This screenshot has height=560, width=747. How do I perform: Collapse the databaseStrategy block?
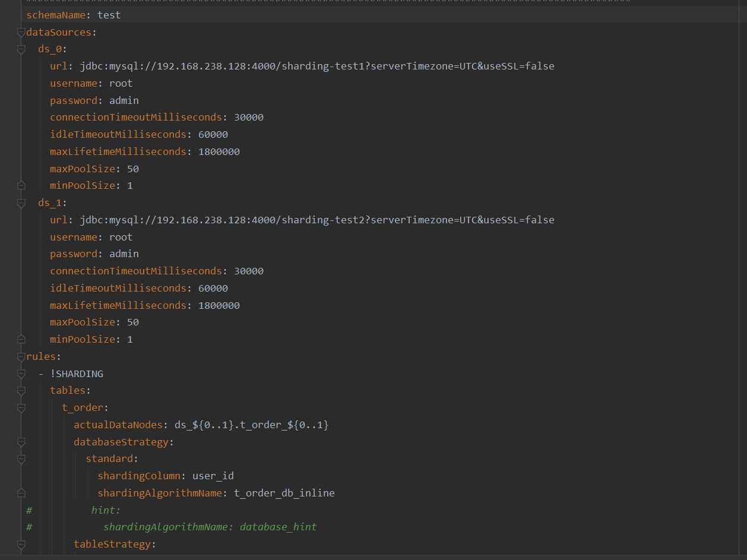(21, 442)
